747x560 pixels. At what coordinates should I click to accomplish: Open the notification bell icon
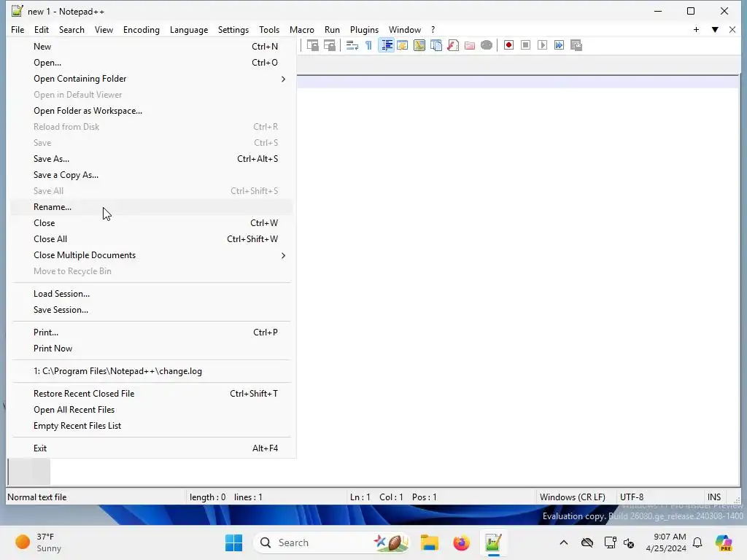697,542
